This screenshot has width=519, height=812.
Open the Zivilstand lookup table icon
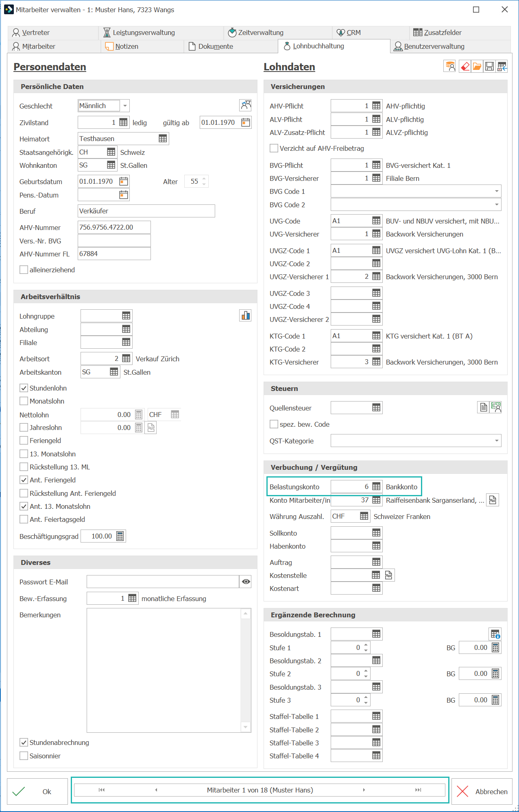pyautogui.click(x=123, y=122)
